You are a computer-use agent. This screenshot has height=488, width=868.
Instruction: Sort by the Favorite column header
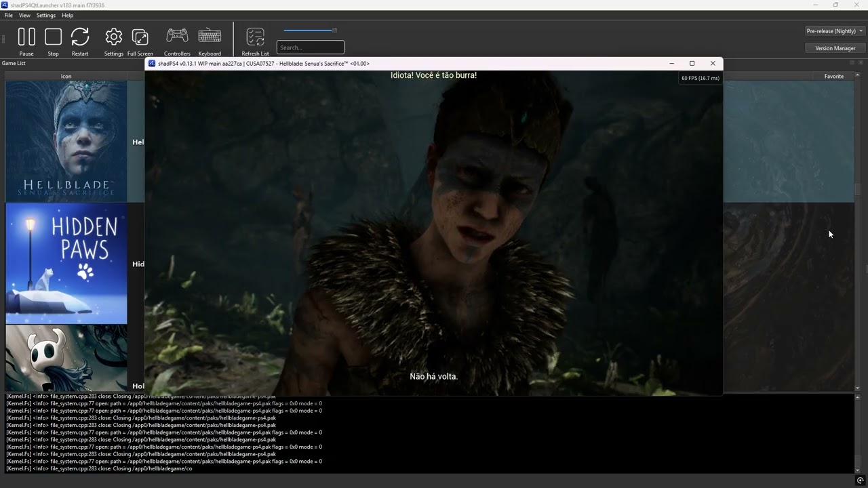834,76
